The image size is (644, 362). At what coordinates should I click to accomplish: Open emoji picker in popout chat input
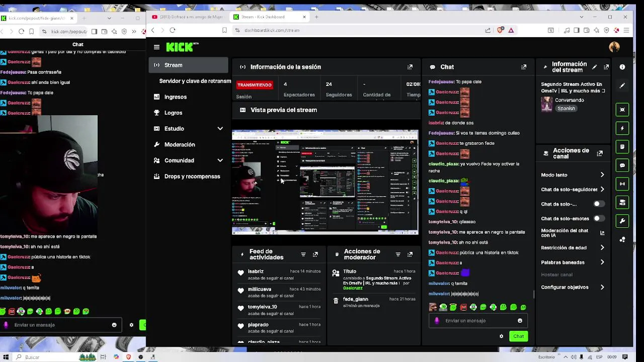[x=114, y=325]
